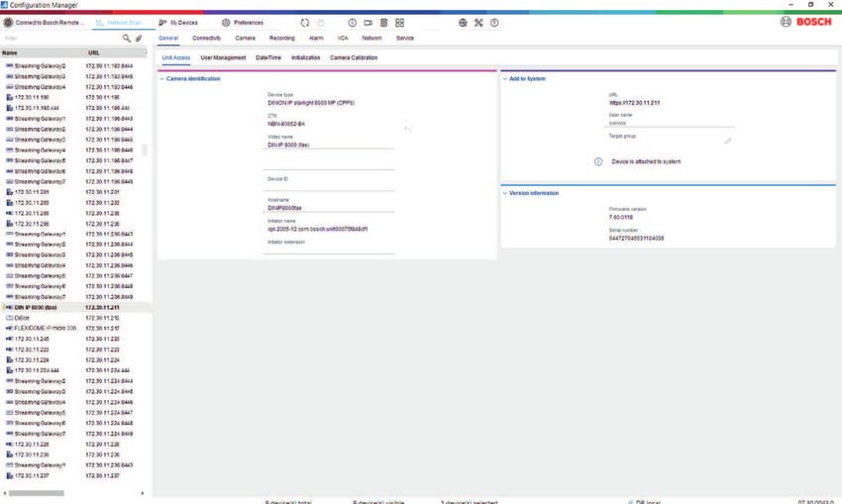Click the camera icon of DIN IP 8000 row
The image size is (842, 504).
(x=9, y=308)
